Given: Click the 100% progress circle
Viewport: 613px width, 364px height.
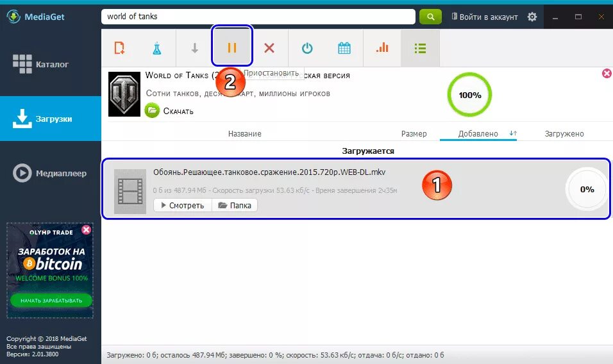Looking at the screenshot, I should (469, 95).
